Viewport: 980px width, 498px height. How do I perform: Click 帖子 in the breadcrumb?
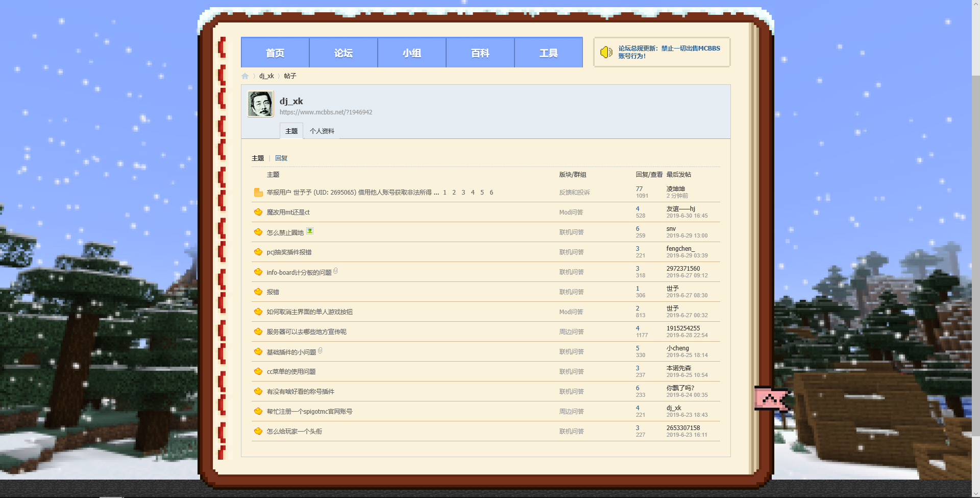click(290, 76)
